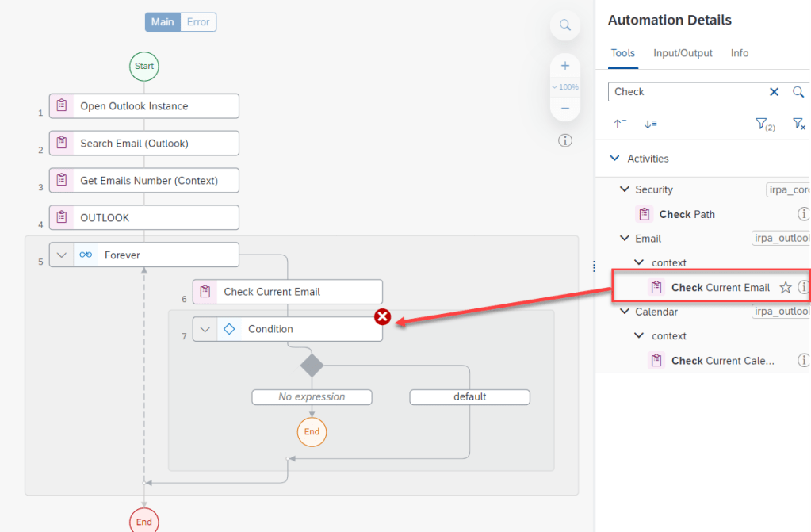811x532 pixels.
Task: Click the info icon below zoom controls
Action: pos(565,140)
